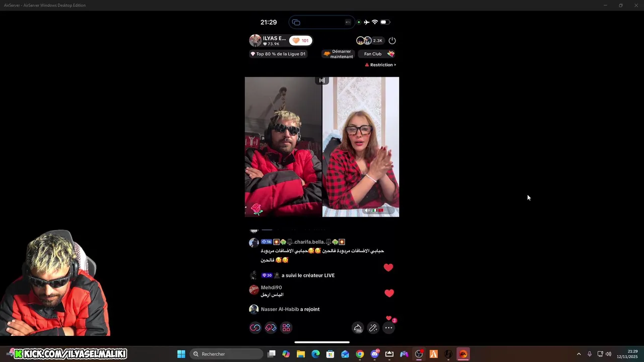Tap the iPhone screen mirroring pill icon
This screenshot has width=644, height=362.
pos(296,22)
